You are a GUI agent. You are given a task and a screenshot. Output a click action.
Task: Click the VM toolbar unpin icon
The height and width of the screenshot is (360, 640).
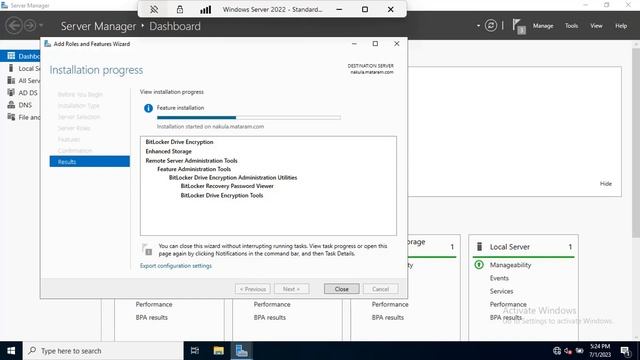click(x=154, y=9)
